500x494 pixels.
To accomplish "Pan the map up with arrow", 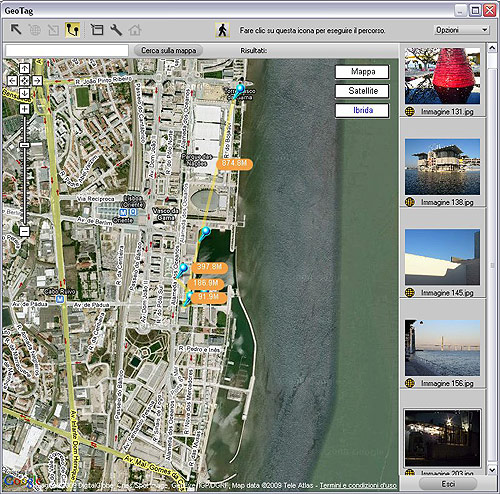I will (24, 68).
